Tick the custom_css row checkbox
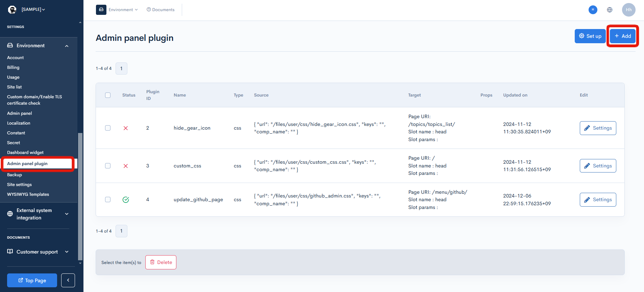 pos(108,166)
